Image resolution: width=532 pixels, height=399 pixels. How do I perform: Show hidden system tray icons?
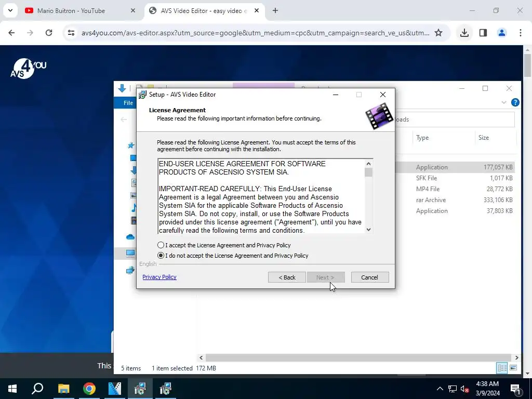440,389
